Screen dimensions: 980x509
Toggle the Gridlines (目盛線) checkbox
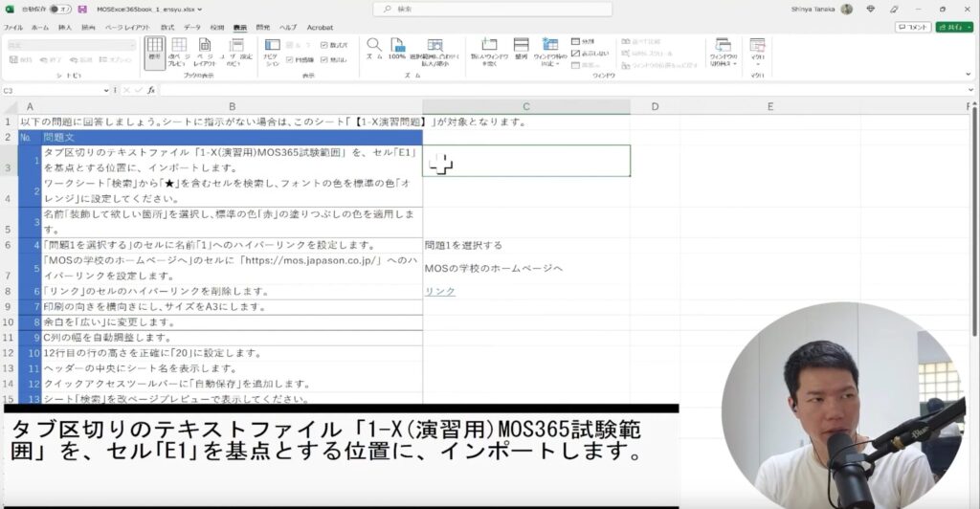289,58
